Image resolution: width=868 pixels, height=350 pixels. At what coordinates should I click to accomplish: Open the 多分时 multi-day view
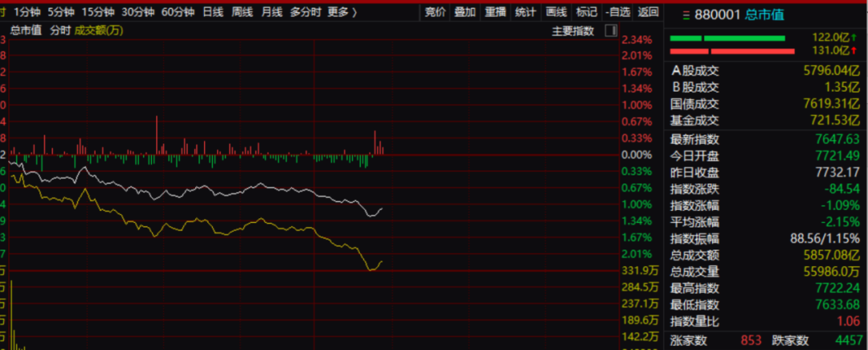click(x=305, y=12)
